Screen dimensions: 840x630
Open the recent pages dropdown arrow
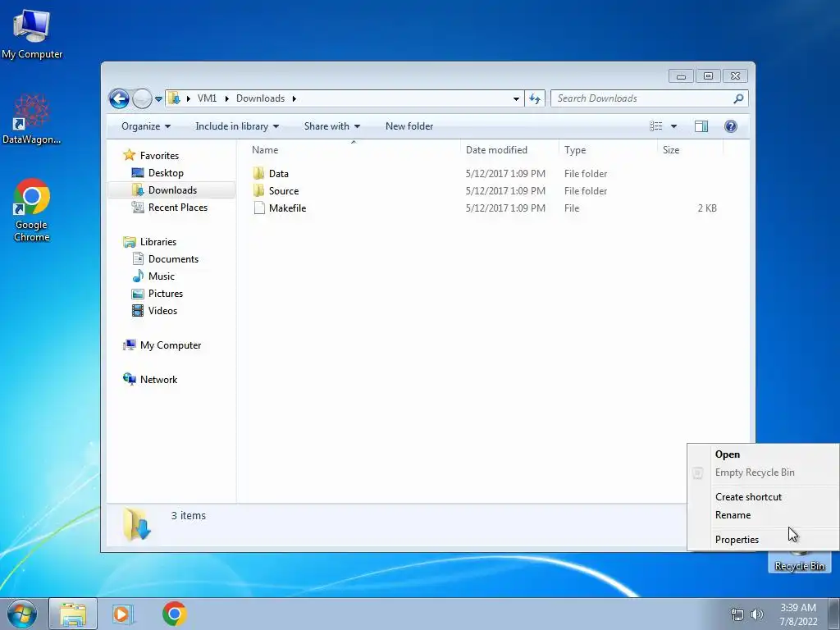pyautogui.click(x=158, y=99)
